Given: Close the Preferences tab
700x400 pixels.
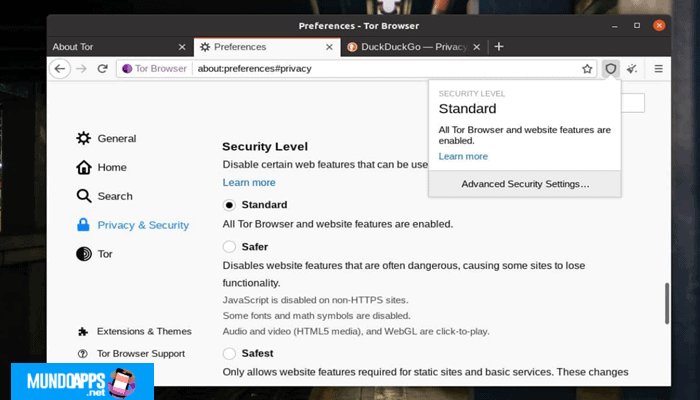Looking at the screenshot, I should tap(329, 47).
